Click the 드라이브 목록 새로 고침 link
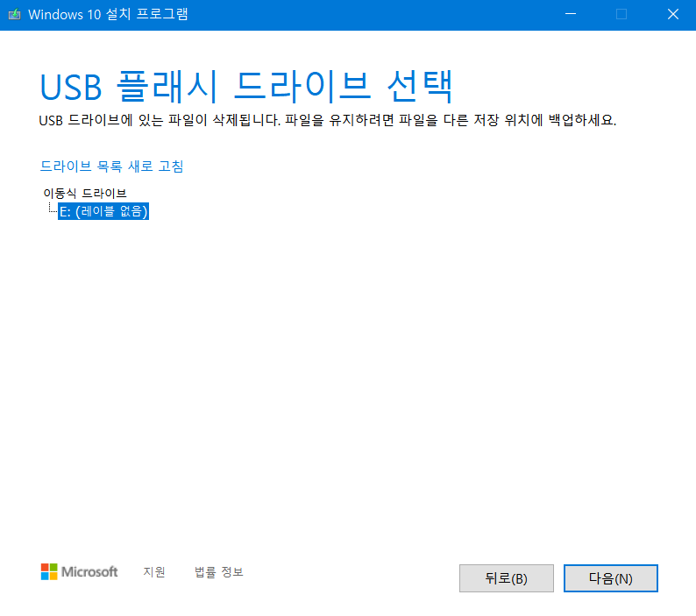The image size is (696, 616). pyautogui.click(x=111, y=166)
